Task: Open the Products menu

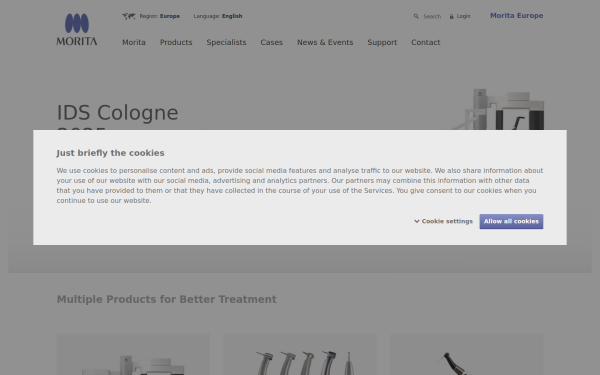Action: click(176, 42)
